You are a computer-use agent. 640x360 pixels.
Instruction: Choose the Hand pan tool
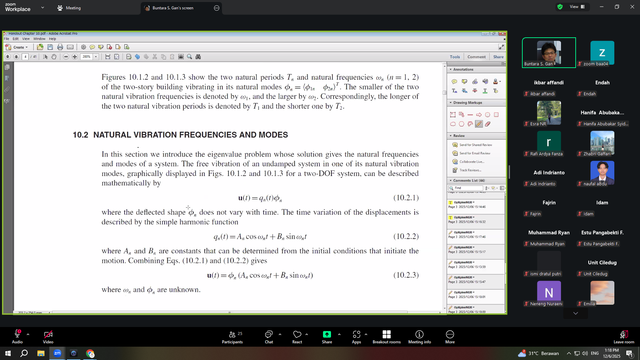(x=54, y=57)
